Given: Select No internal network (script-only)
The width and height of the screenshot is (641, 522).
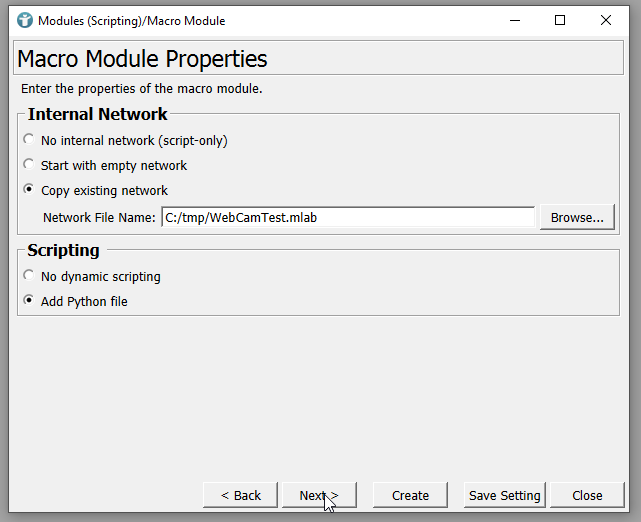Looking at the screenshot, I should tap(29, 140).
